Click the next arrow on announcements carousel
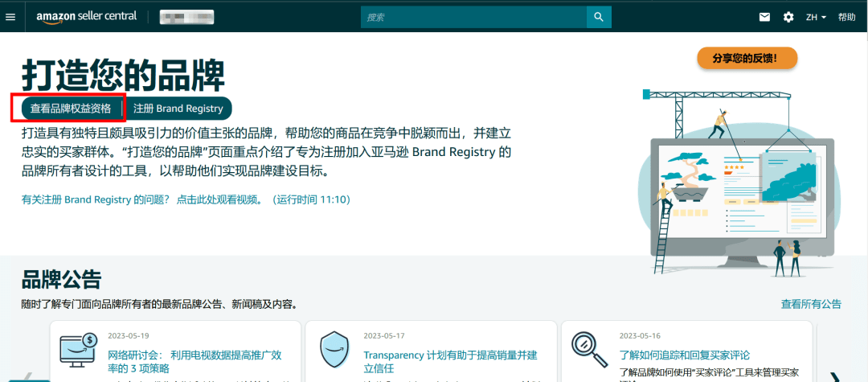868x382 pixels. click(x=835, y=376)
